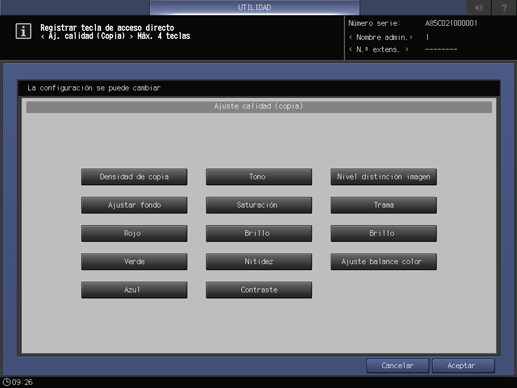Click the Nombre admin. label

point(381,37)
